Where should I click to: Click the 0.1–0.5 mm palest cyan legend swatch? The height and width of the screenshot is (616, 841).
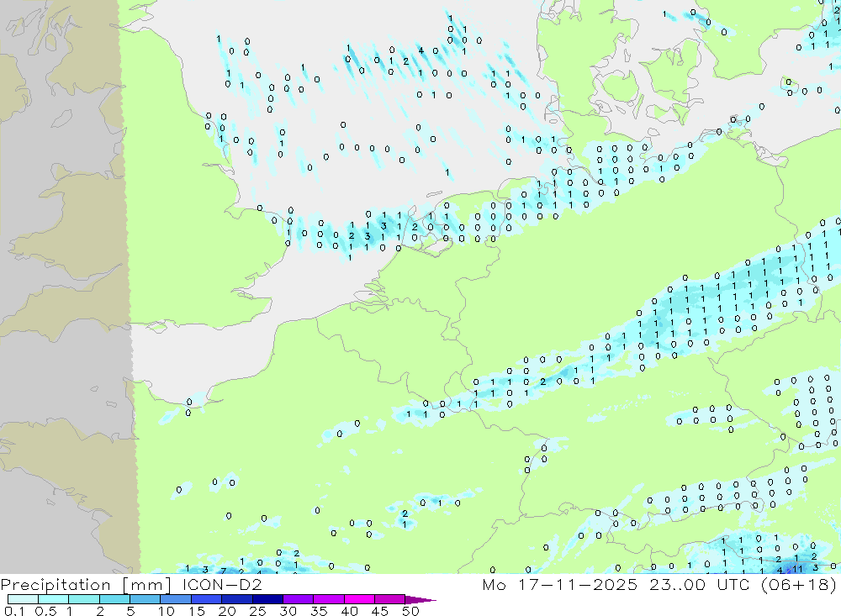coord(23,599)
